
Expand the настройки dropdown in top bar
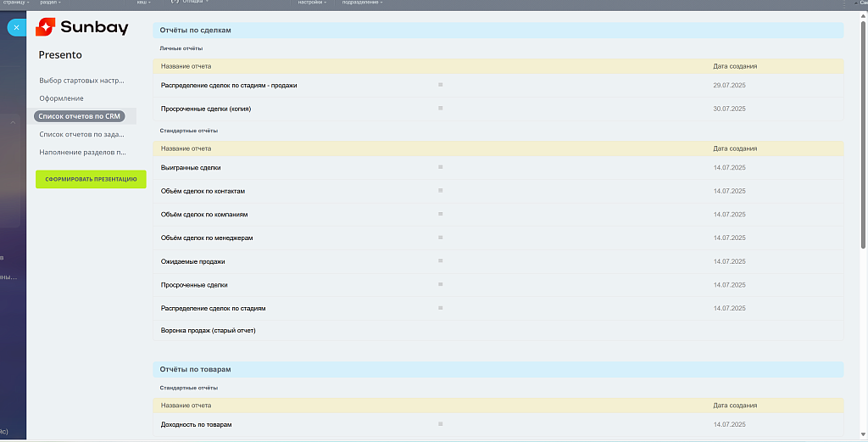[x=311, y=3]
